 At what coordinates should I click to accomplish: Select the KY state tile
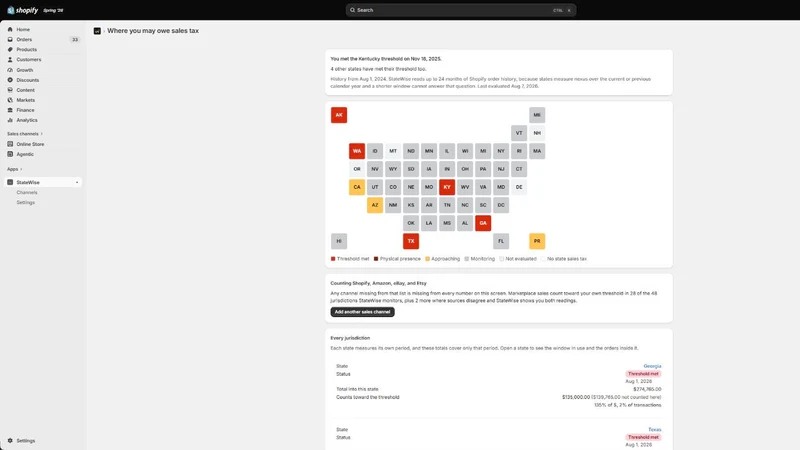click(447, 187)
